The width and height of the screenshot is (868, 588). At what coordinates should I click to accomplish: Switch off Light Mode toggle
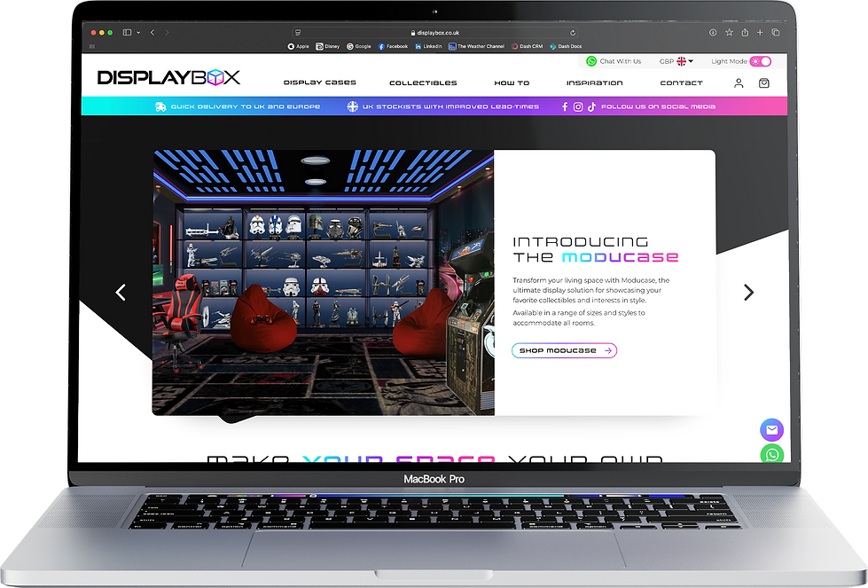(x=761, y=60)
